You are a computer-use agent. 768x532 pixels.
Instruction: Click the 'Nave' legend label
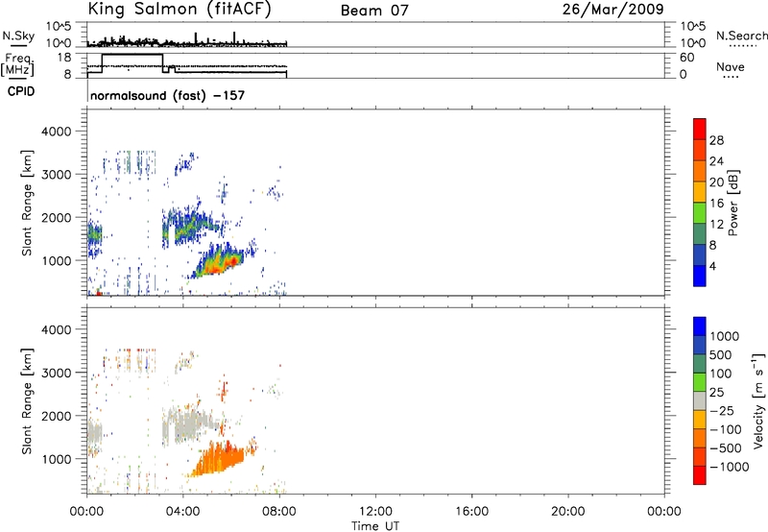point(730,67)
